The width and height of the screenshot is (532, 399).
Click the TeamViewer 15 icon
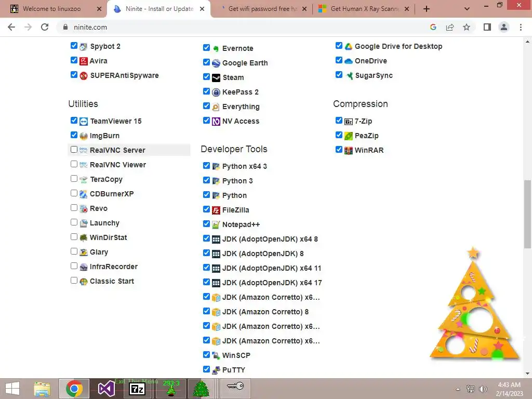84,122
